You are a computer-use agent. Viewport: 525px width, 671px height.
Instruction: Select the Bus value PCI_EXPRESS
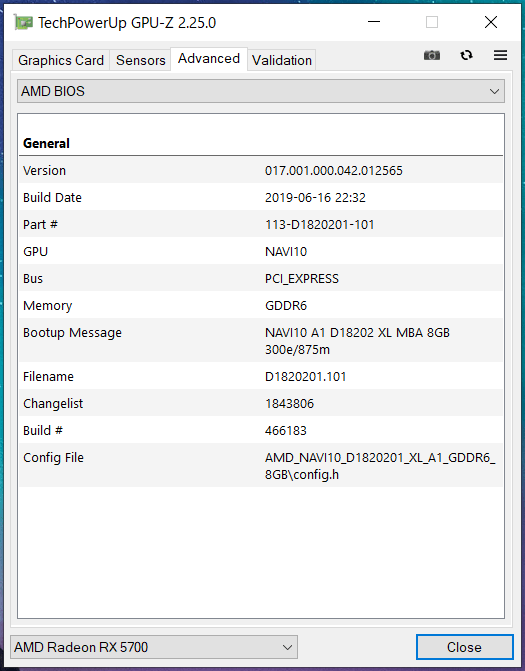[302, 279]
